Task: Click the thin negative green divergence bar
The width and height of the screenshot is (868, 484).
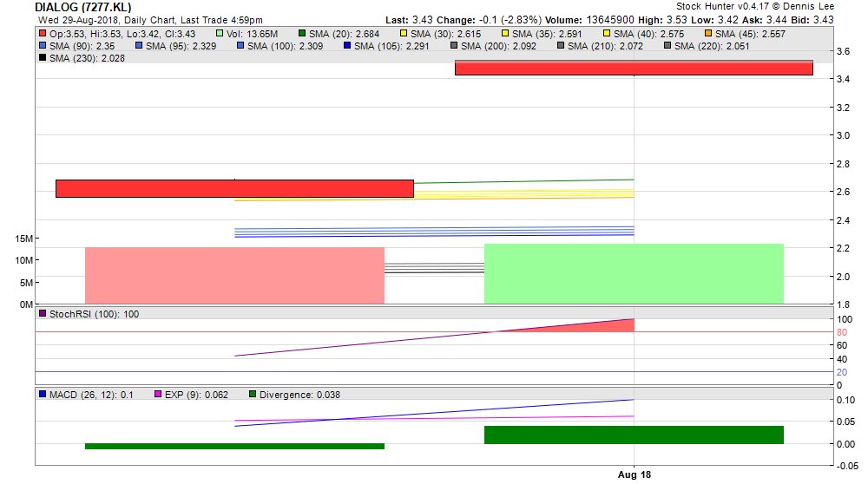Action: [234, 447]
